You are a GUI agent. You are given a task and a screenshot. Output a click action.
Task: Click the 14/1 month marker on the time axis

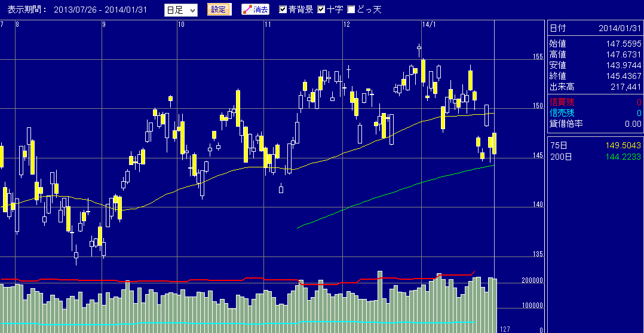(429, 25)
